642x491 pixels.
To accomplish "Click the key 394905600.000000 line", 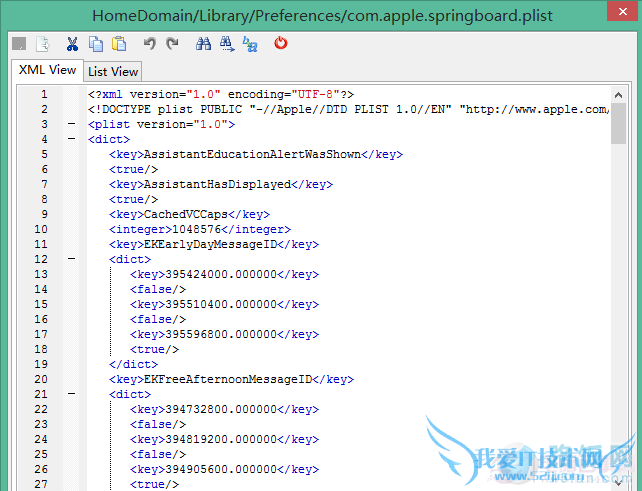I will point(224,469).
